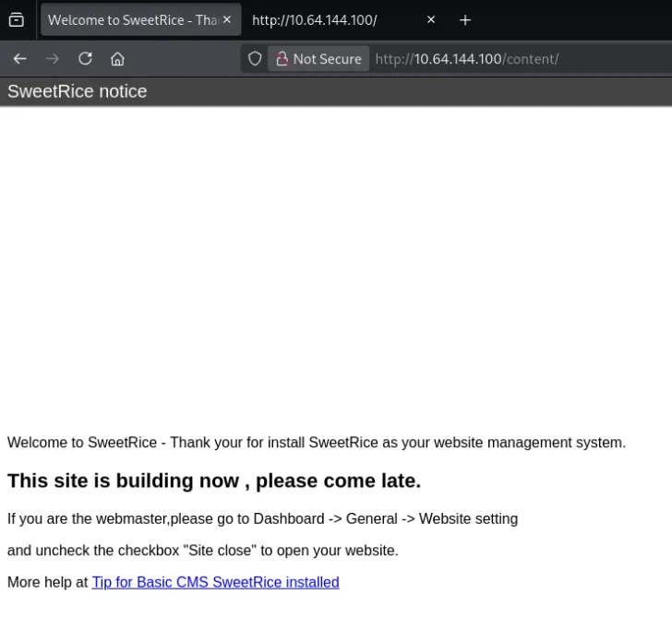
Task: Go back to the previous page
Action: coord(19,59)
